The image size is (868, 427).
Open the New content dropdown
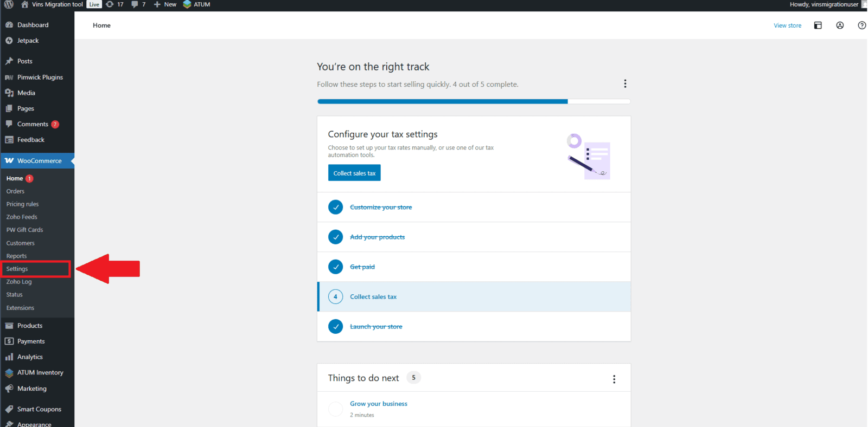coord(165,4)
